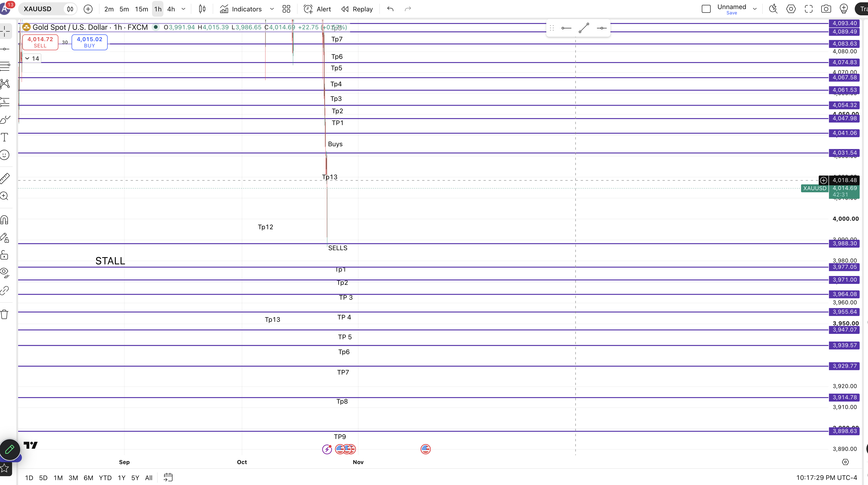Image resolution: width=868 pixels, height=485 pixels.
Task: Open the layout setup grid icon
Action: point(286,9)
